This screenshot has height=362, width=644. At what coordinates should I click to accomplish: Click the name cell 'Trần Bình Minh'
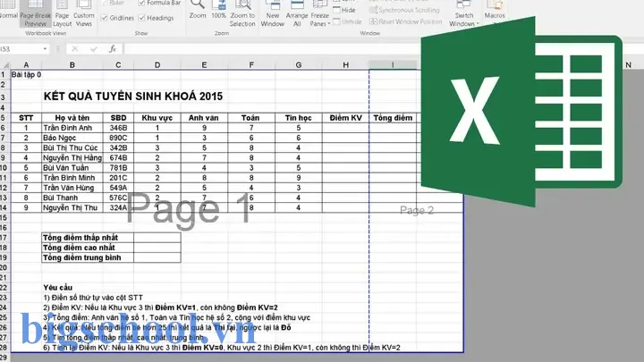point(72,178)
